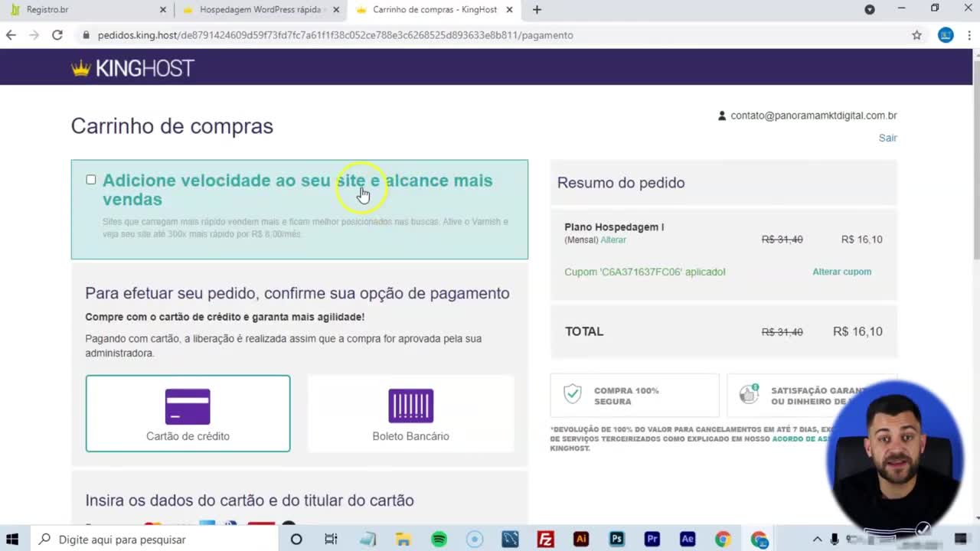Click the Resumo do pedido heading
This screenshot has height=551, width=980.
pos(621,183)
